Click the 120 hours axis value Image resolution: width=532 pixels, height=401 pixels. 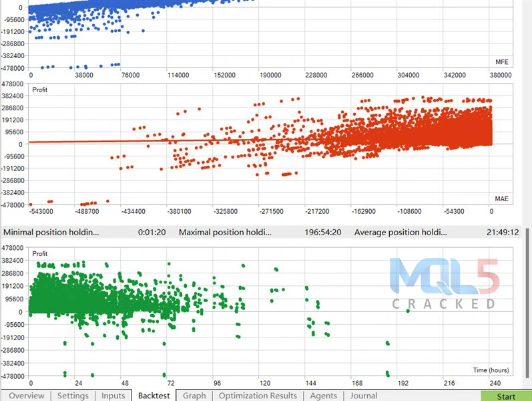pyautogui.click(x=265, y=384)
